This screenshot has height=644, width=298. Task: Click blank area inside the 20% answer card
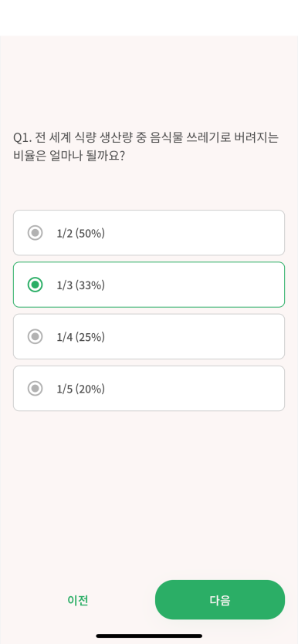[193, 388]
